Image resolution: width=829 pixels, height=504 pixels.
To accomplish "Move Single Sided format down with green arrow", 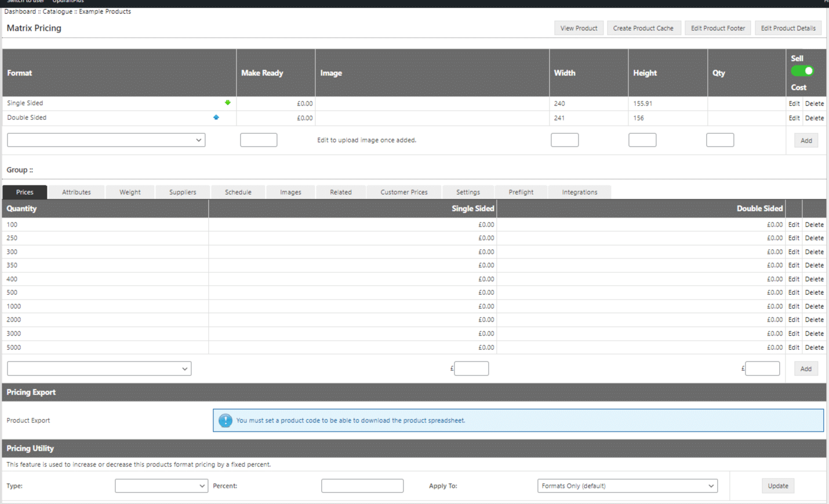I will click(x=227, y=103).
